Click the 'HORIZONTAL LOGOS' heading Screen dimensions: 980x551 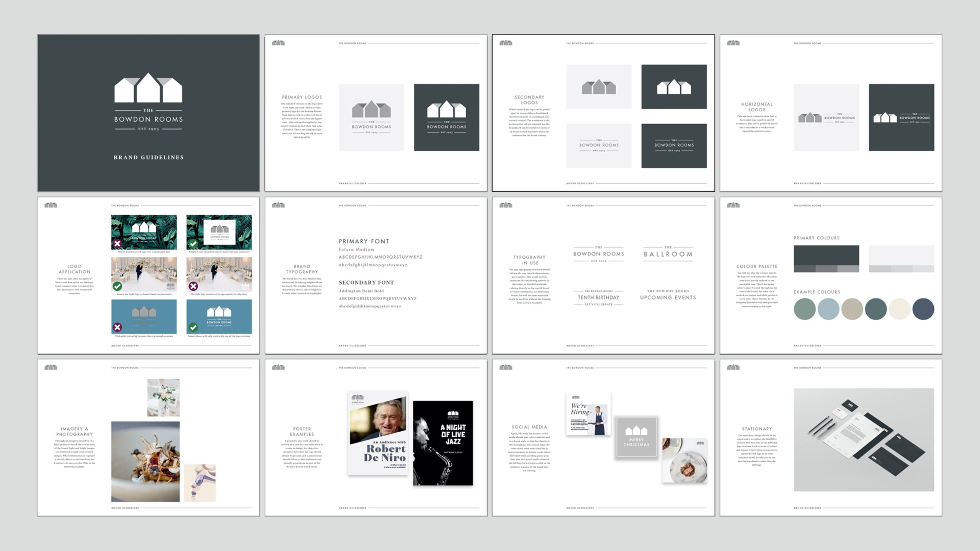coord(757,107)
